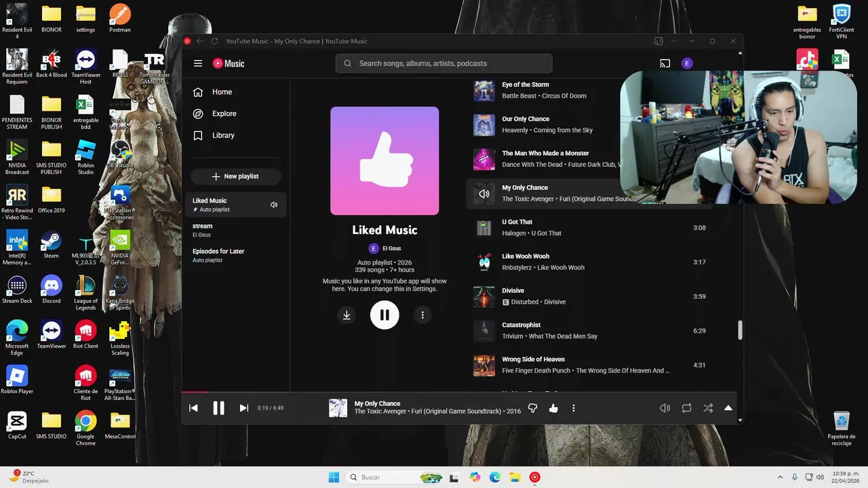This screenshot has width=868, height=488.
Task: Reload the YouTube Music window
Action: tap(215, 41)
